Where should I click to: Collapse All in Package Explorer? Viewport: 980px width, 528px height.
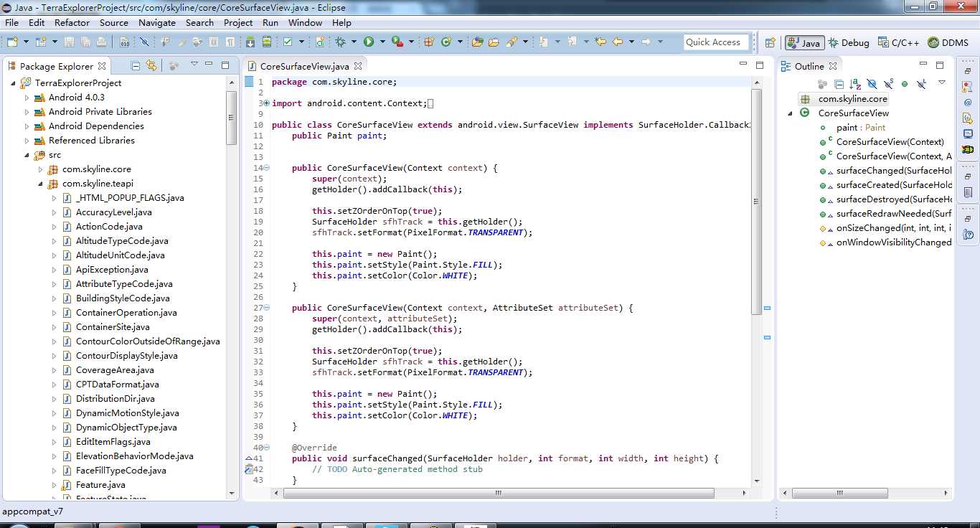coord(136,66)
